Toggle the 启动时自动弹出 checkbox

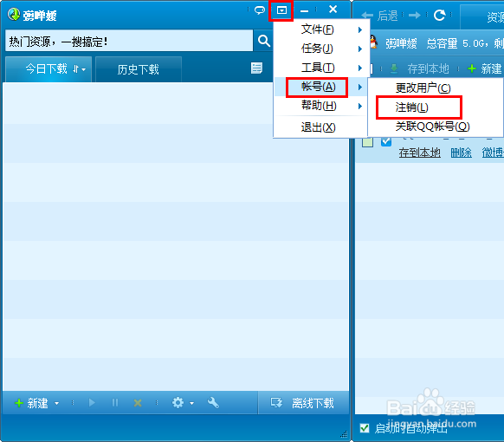coord(365,428)
